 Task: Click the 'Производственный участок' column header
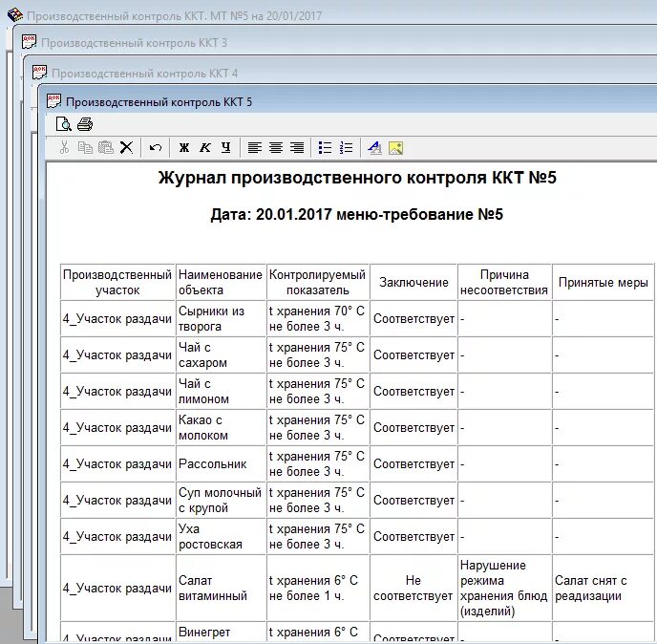click(x=117, y=282)
